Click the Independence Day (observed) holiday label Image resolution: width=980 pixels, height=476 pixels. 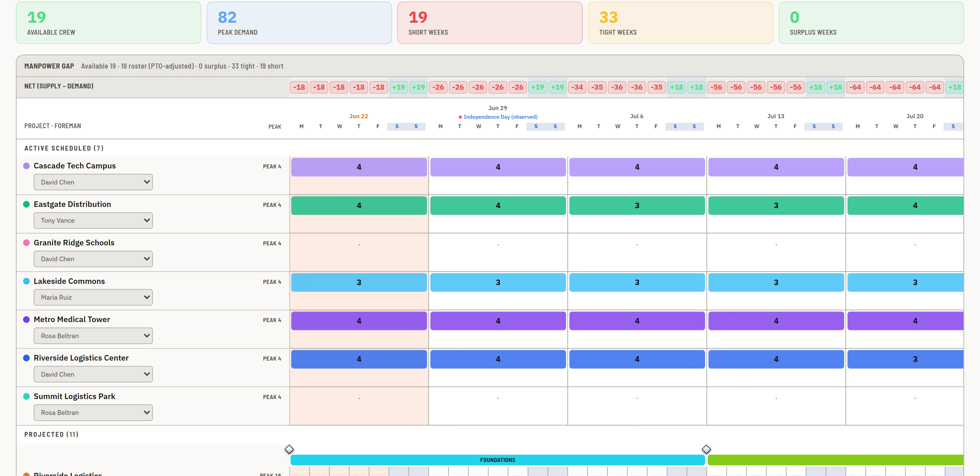coord(498,117)
